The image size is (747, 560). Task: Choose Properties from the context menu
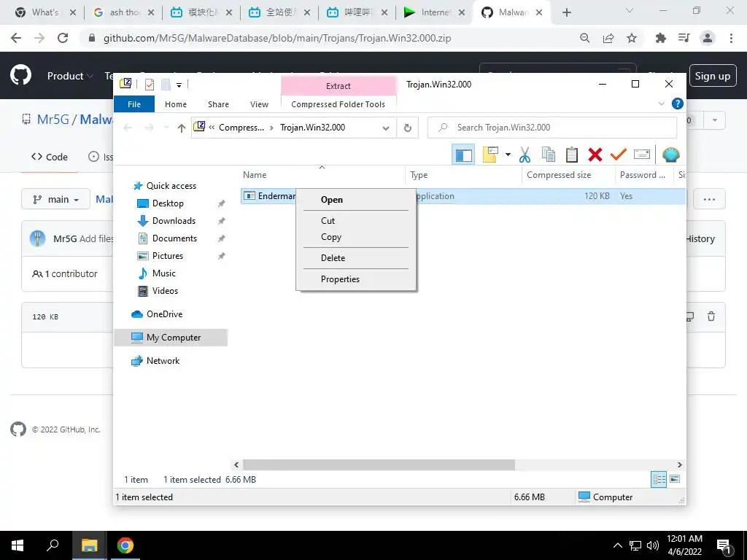point(356,279)
